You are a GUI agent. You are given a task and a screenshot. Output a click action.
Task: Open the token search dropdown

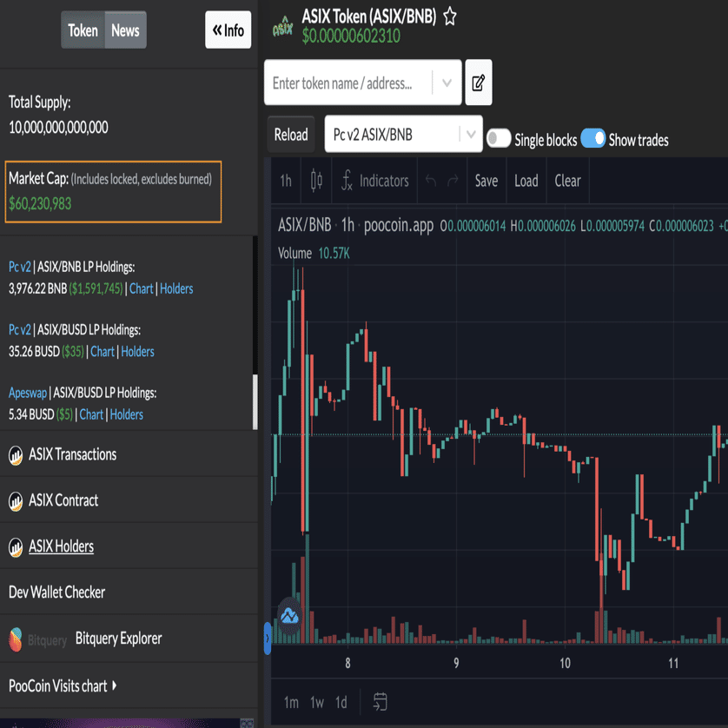[x=447, y=83]
